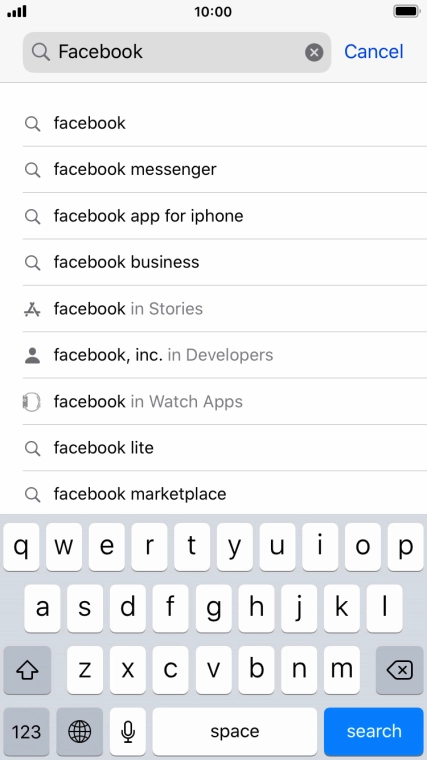Choose the "facebook business" suggestion

tap(225, 262)
